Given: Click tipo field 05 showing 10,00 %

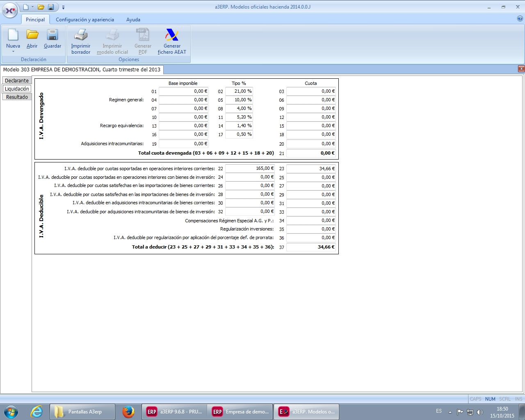Looking at the screenshot, I should click(239, 100).
